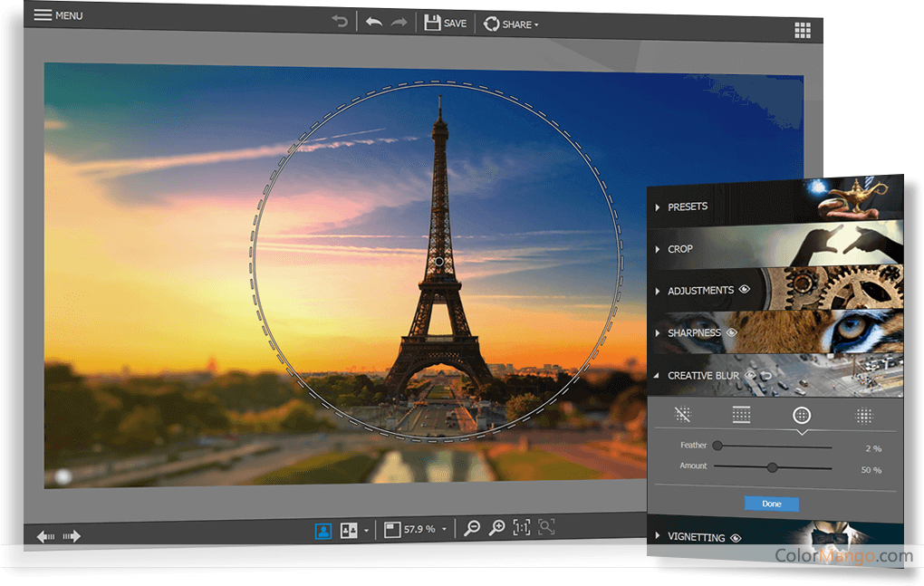Click the undo arrow in top toolbar

373,23
